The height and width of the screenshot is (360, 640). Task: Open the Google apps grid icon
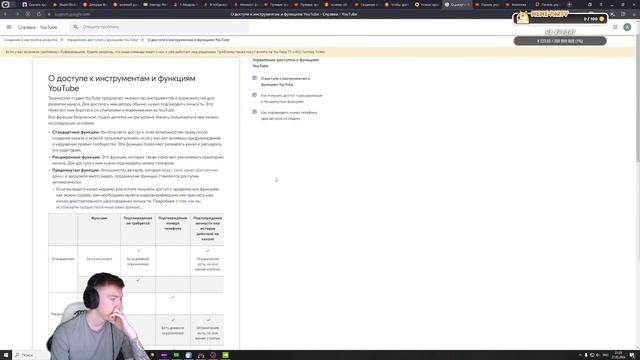point(615,27)
